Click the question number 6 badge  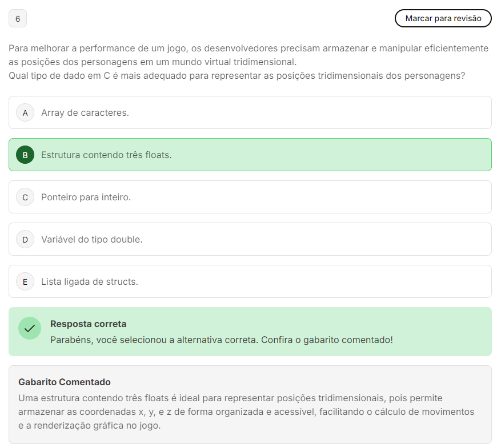pyautogui.click(x=18, y=19)
